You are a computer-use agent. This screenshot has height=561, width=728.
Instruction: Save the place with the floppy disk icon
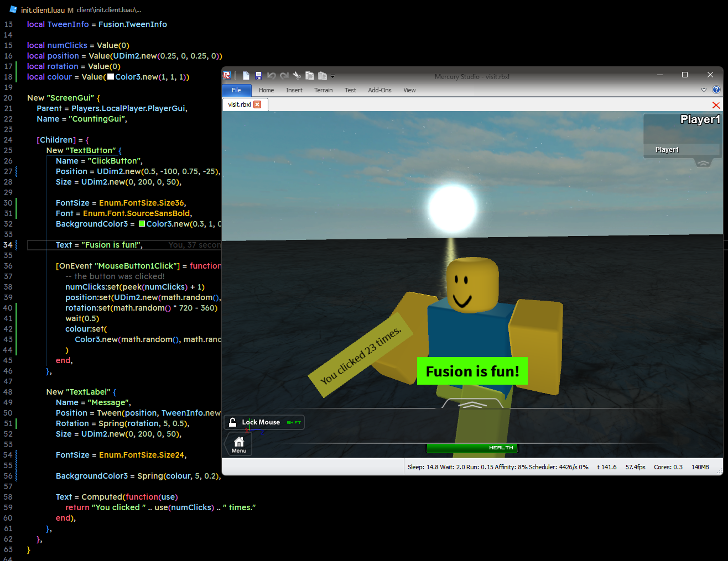click(258, 76)
